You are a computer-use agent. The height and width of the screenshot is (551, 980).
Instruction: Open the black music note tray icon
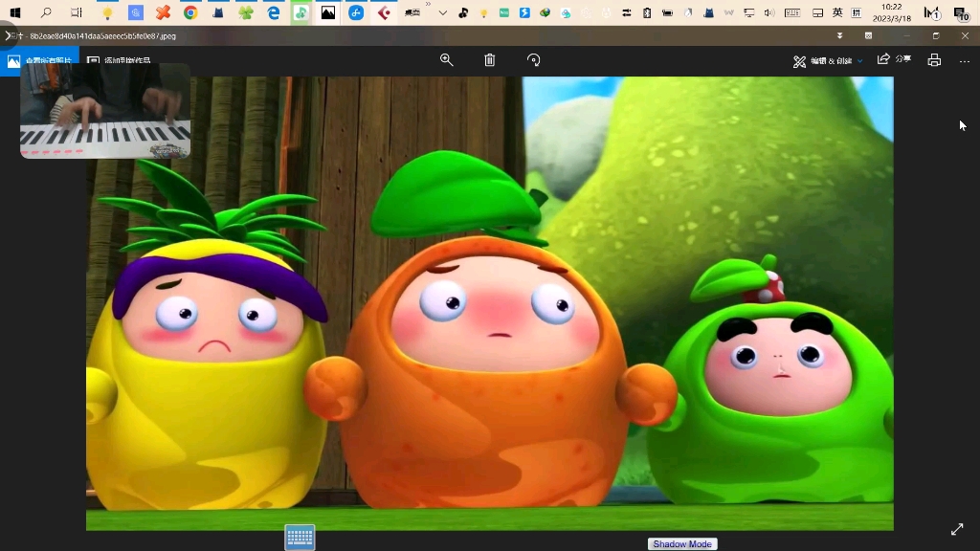(463, 12)
